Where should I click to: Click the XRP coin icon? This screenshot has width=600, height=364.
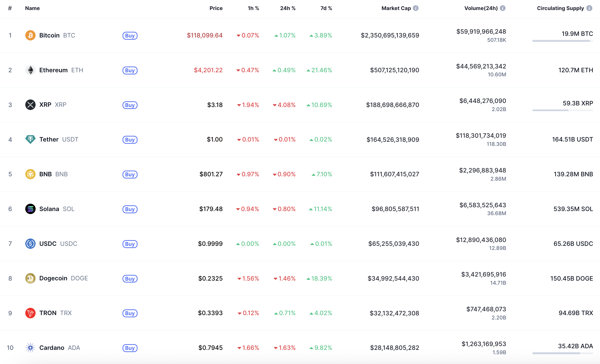click(x=30, y=105)
